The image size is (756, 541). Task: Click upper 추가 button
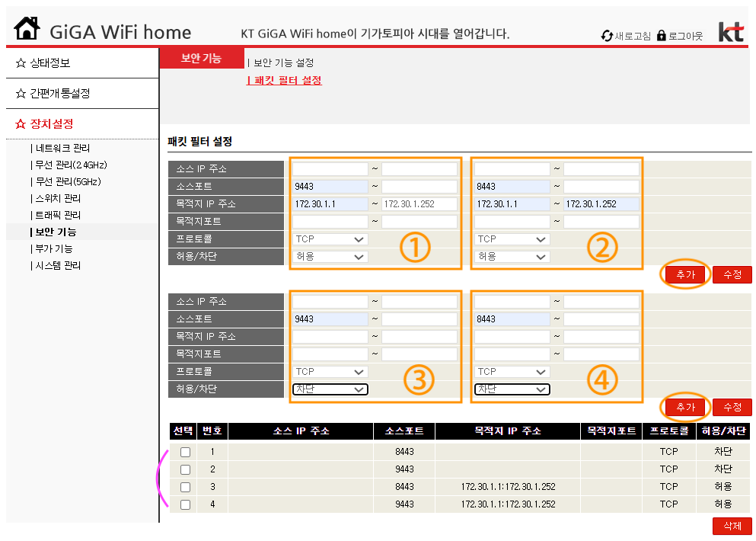coord(686,274)
